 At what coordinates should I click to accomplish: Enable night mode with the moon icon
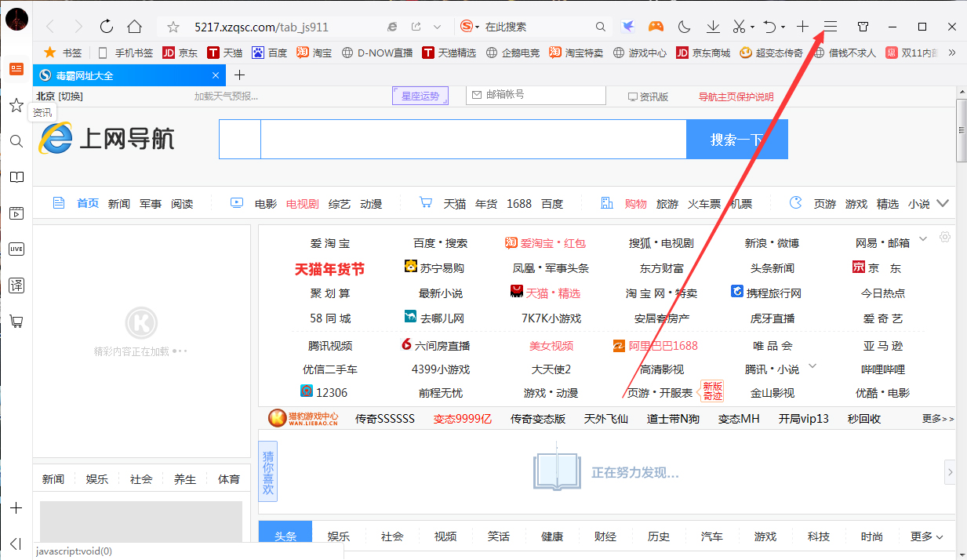683,26
